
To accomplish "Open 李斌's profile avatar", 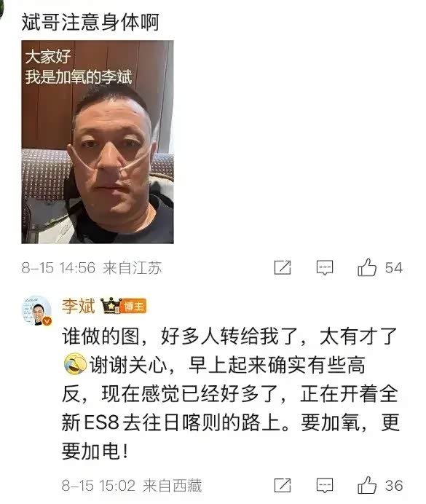I will 36,310.
